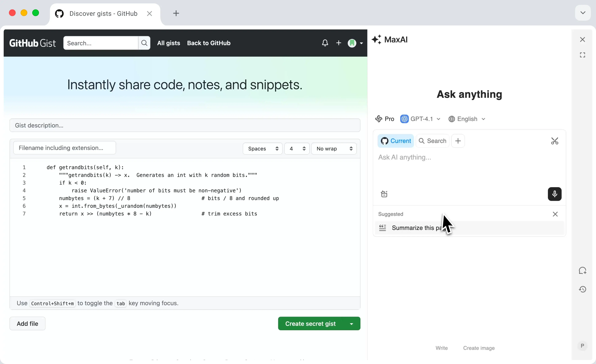Select the Search context tab

432,141
